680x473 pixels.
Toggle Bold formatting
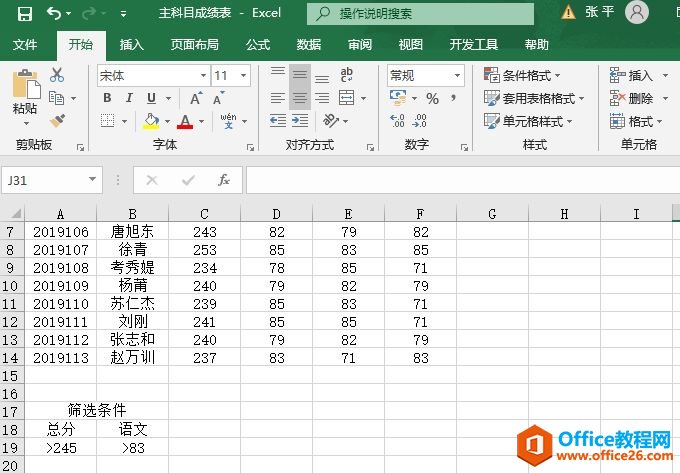(107, 98)
